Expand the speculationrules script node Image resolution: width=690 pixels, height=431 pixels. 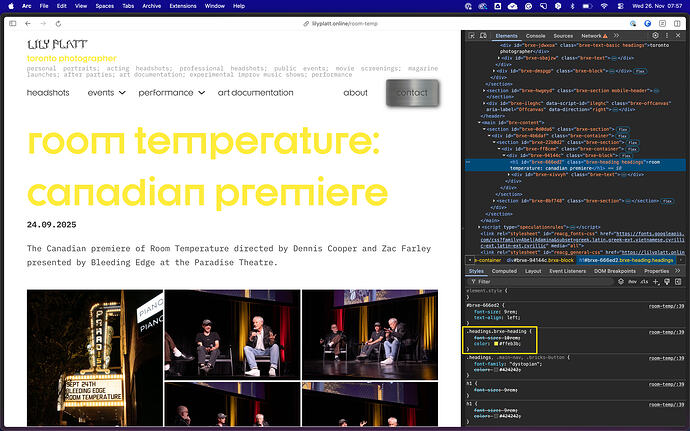pyautogui.click(x=479, y=227)
